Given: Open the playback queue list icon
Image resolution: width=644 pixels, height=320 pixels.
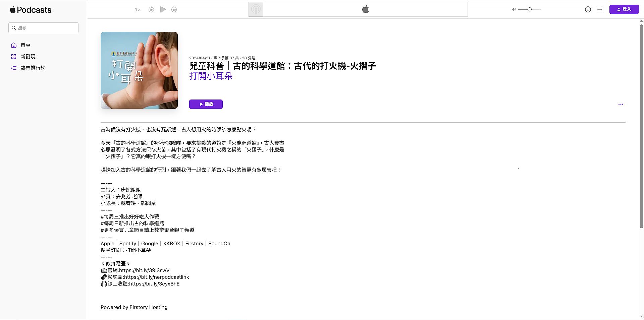Looking at the screenshot, I should pos(599,9).
